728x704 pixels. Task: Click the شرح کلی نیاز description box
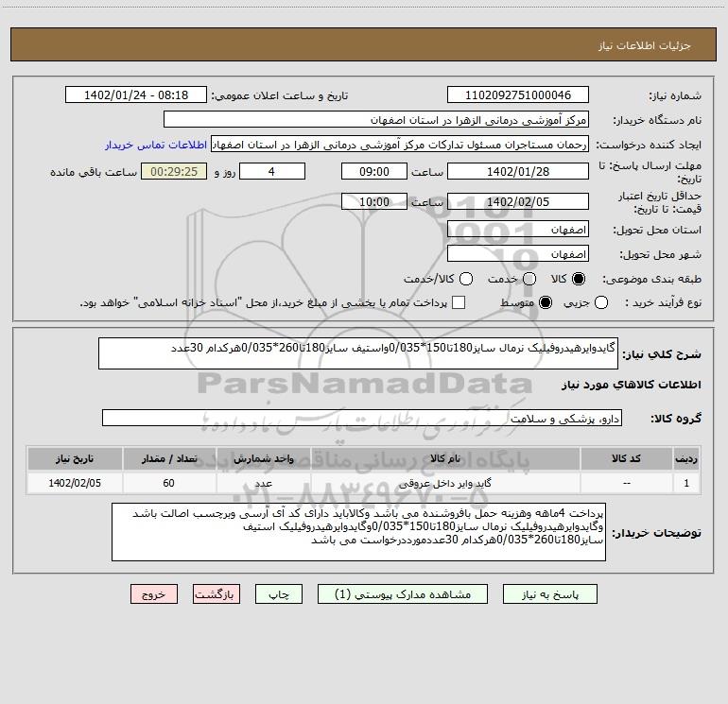click(358, 353)
